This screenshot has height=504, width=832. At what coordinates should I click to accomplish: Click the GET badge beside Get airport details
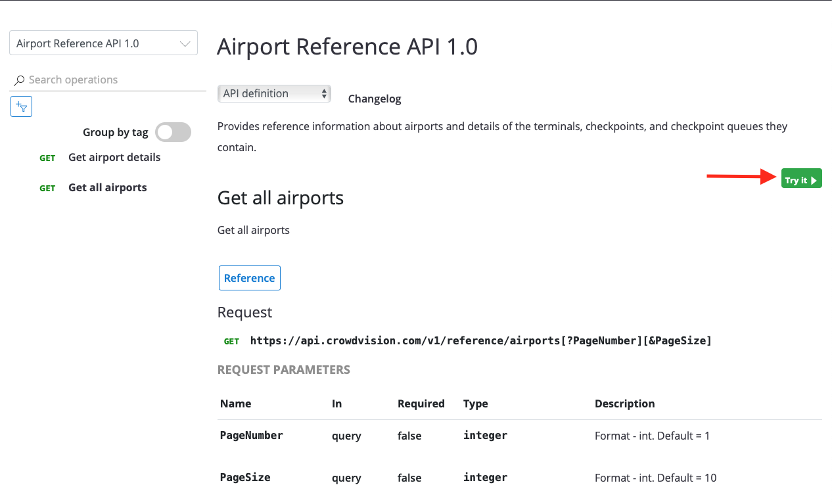pos(47,158)
